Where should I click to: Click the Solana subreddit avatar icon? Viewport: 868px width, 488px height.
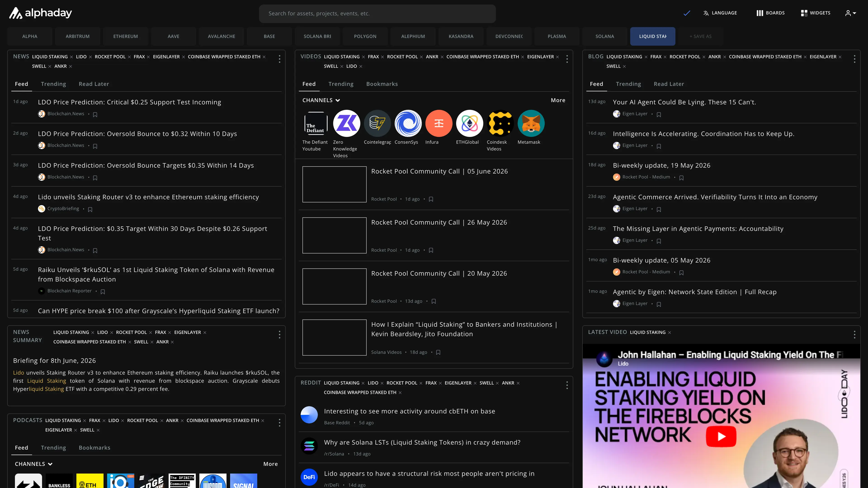309,446
